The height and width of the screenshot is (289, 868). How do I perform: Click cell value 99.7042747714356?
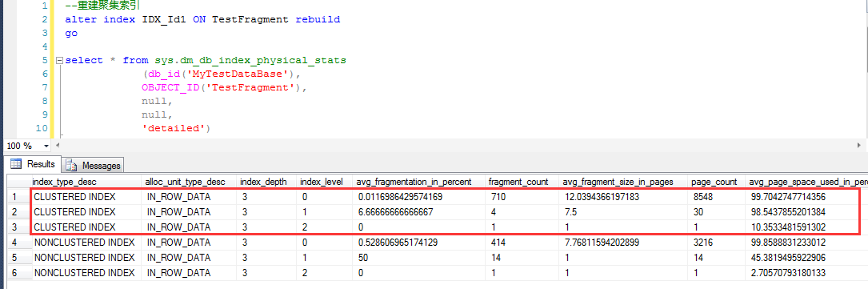point(789,197)
